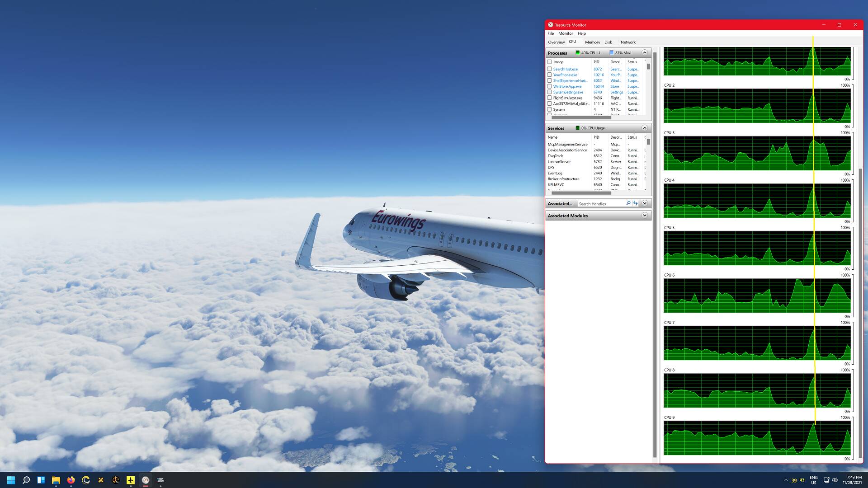Check the FlightSimulator.exe process checkbox

549,98
